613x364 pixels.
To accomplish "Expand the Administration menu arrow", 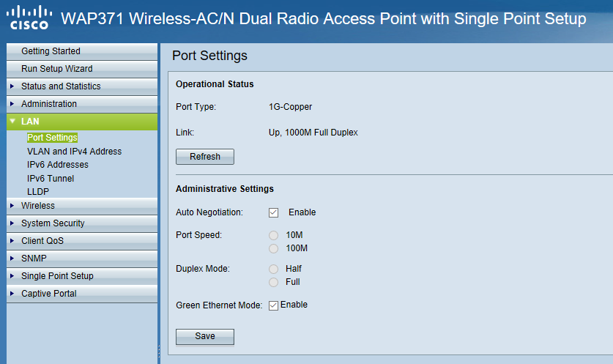I will pyautogui.click(x=12, y=103).
